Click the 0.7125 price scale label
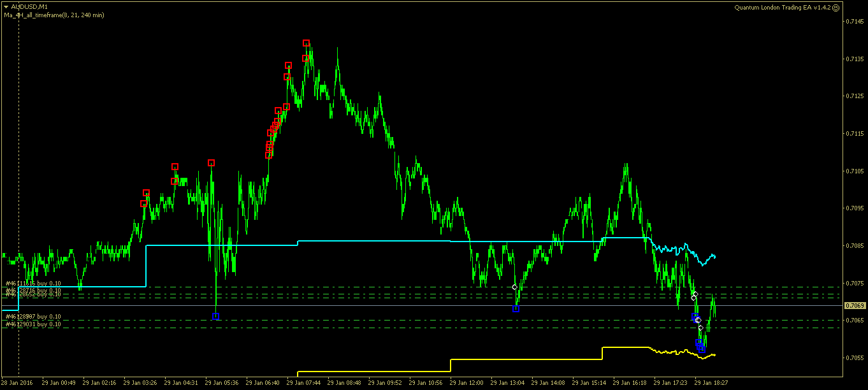Screen dimensions: 868x390 tap(855, 96)
